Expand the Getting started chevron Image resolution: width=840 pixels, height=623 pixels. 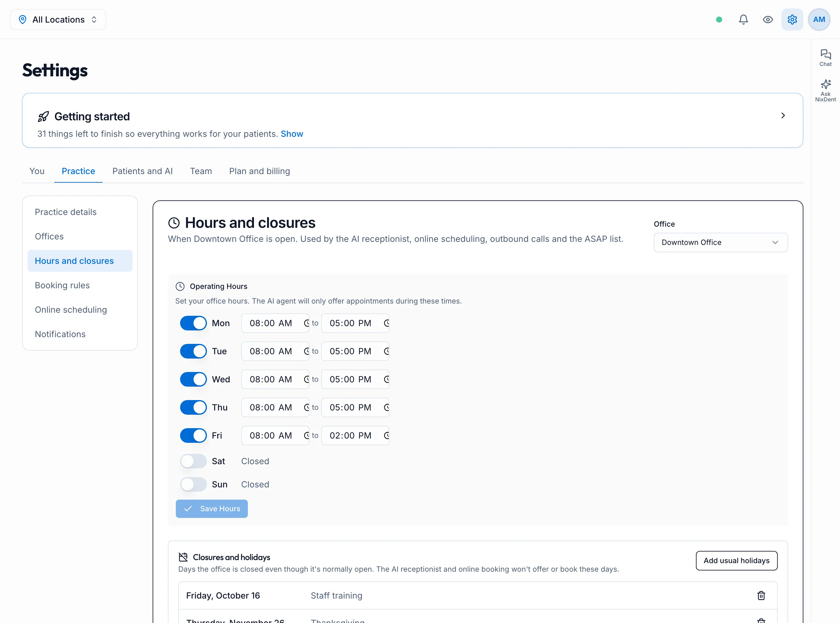[x=783, y=115]
